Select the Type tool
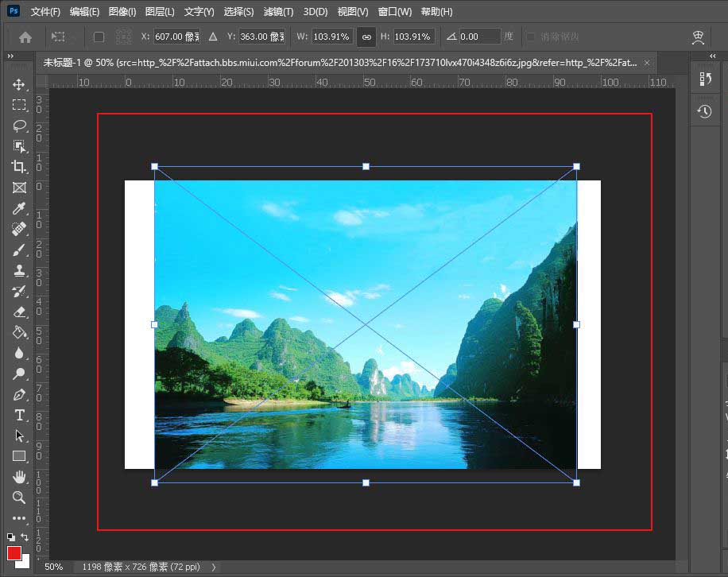The height and width of the screenshot is (577, 728). [20, 415]
